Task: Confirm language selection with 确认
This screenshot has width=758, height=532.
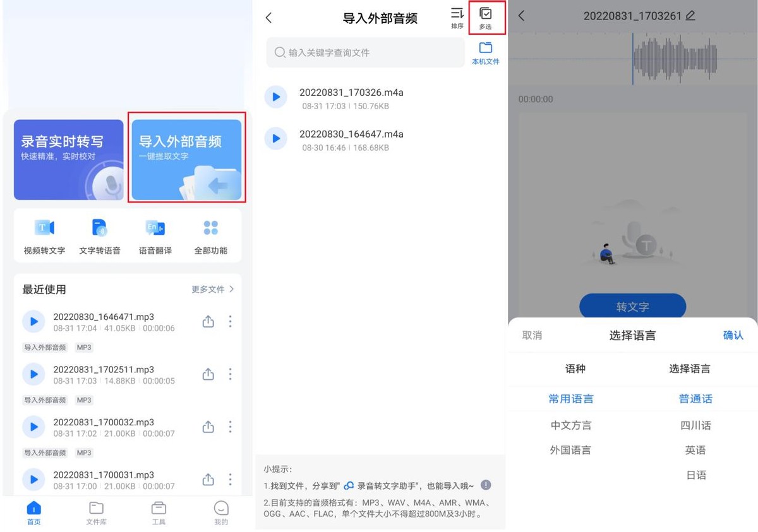Action: (733, 335)
